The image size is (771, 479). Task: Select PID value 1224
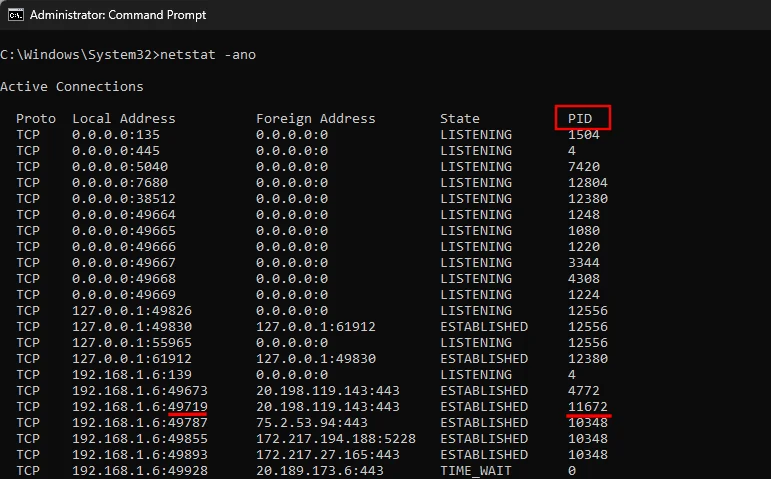(584, 295)
